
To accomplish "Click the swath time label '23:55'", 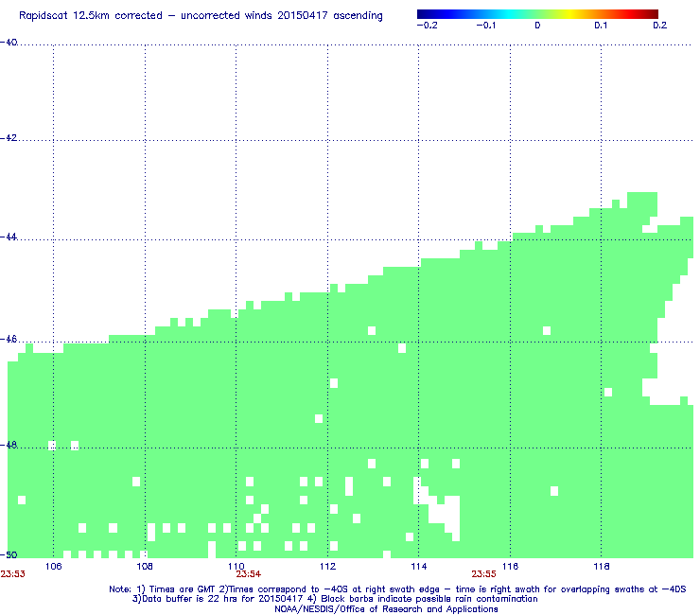I will (484, 574).
